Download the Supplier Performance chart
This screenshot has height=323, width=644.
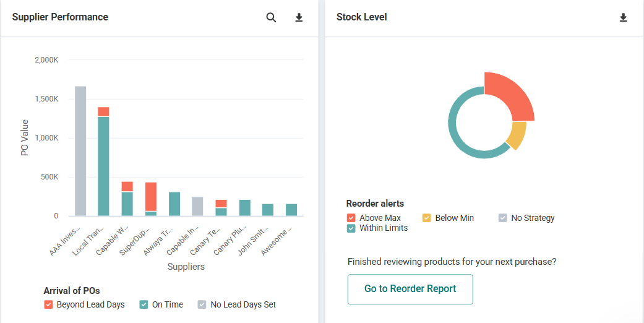point(299,17)
